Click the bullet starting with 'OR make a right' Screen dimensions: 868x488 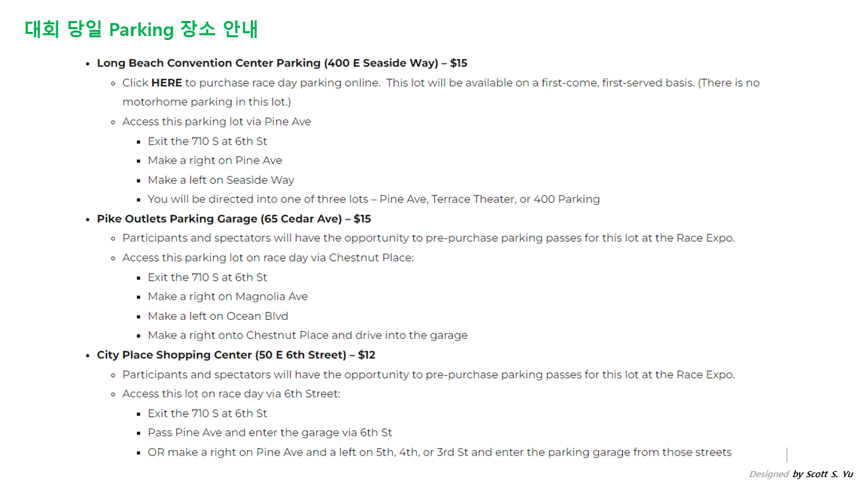(439, 452)
